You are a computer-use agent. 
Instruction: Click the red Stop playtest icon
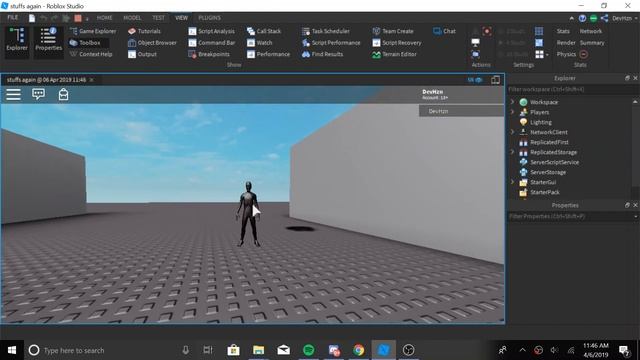78,18
